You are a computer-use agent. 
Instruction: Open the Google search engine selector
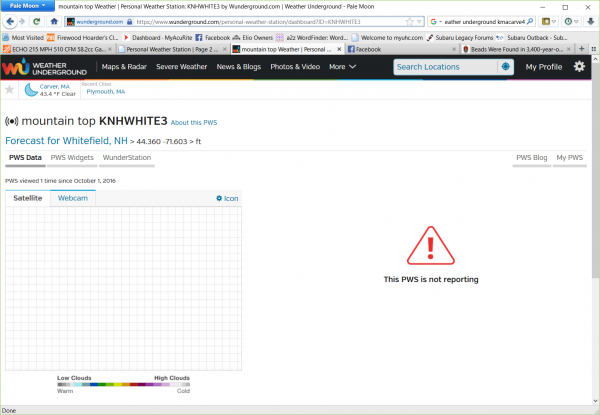click(436, 22)
